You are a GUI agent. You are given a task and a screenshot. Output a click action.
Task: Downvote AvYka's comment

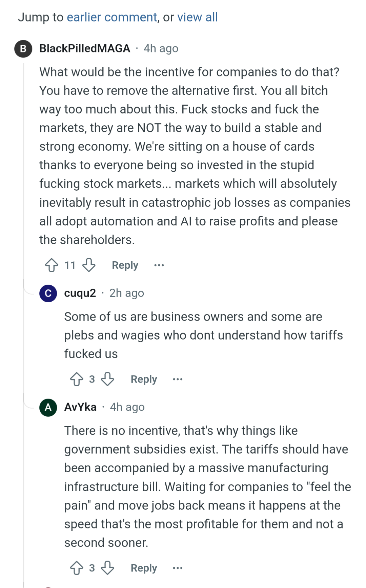tap(108, 568)
